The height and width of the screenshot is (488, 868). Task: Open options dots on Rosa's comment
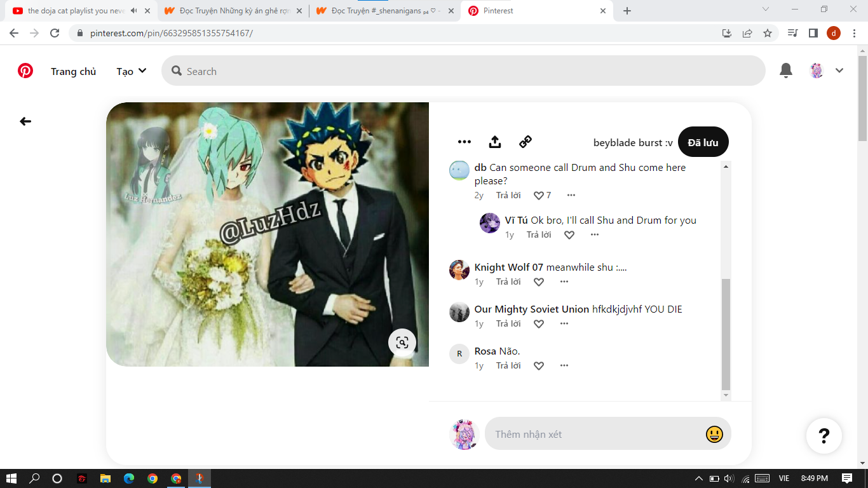564,365
